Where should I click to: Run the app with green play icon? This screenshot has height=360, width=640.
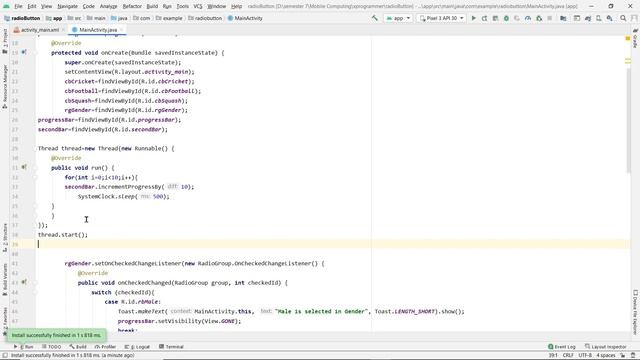(473, 18)
